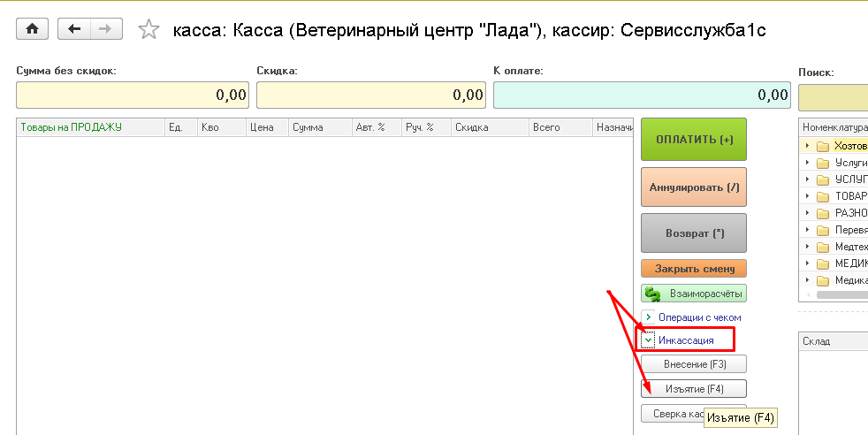The height and width of the screenshot is (435, 868).
Task: Open the Хозтов folder in nomenclature tree
Action: click(850, 146)
